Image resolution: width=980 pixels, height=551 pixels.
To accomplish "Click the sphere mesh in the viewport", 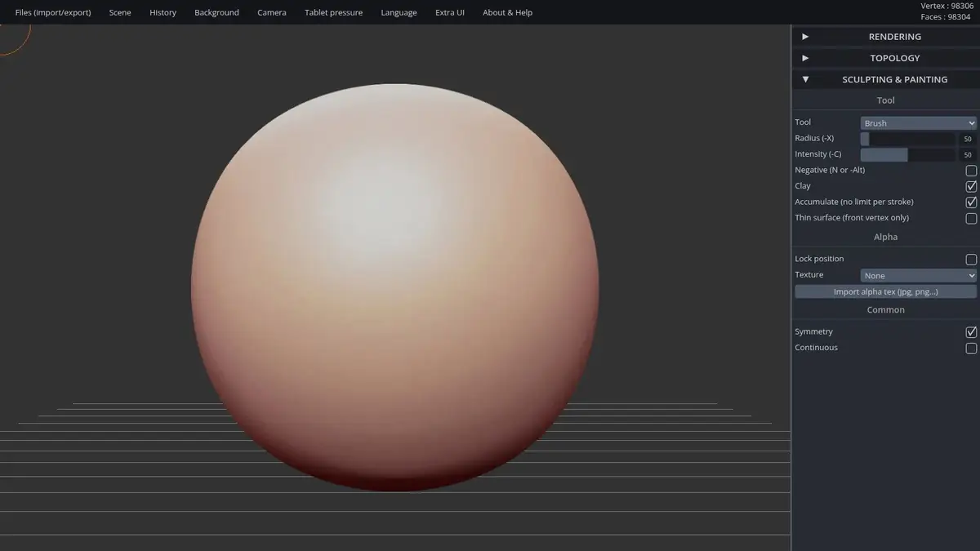I will [x=395, y=287].
